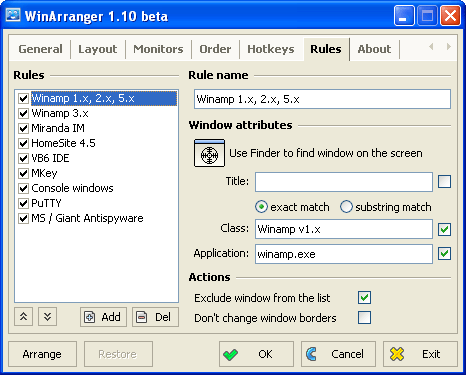Open the General tab

pos(40,49)
